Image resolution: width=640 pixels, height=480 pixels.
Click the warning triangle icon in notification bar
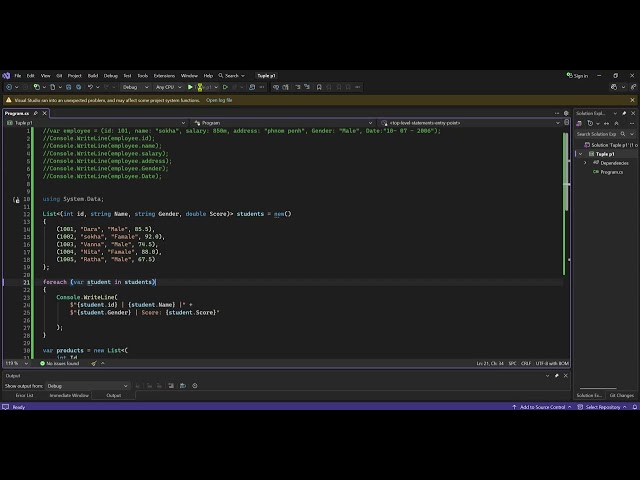tap(8, 100)
